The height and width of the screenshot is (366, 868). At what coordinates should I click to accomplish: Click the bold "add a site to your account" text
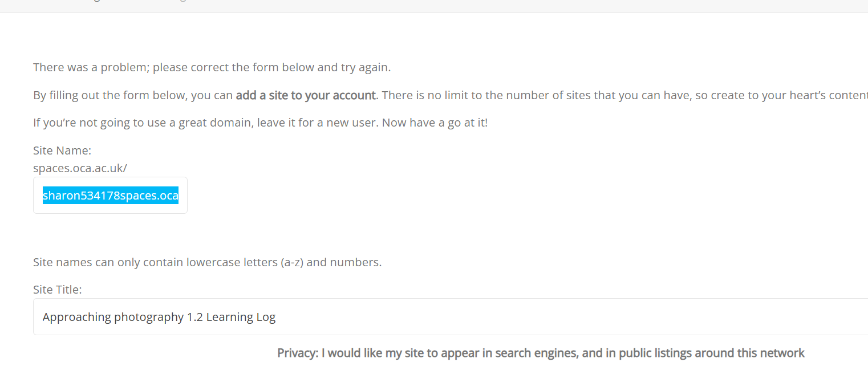pyautogui.click(x=306, y=95)
